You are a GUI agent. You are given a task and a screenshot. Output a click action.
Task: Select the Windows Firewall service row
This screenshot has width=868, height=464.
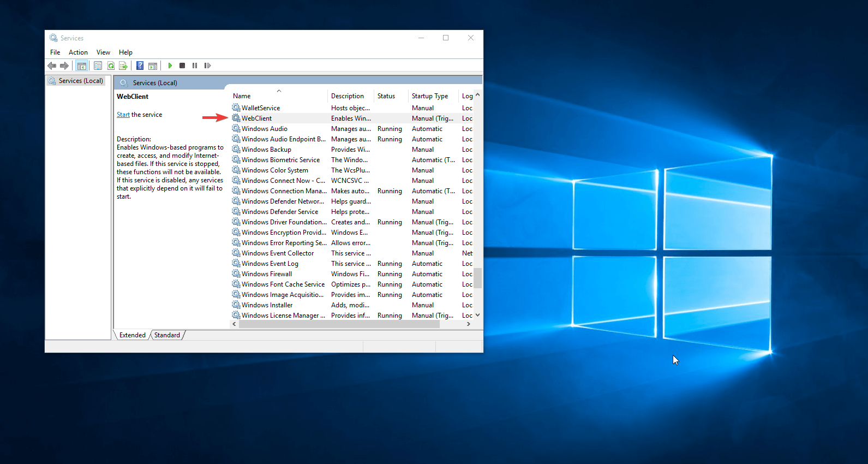267,274
